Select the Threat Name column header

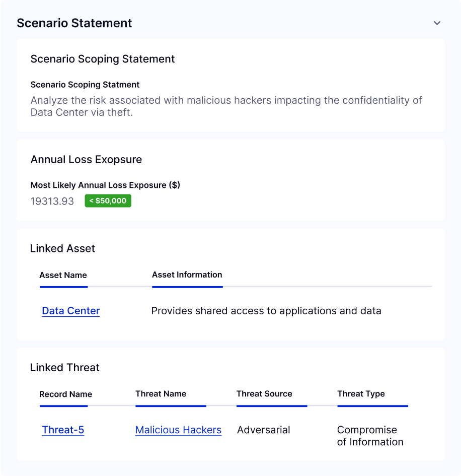tap(161, 394)
